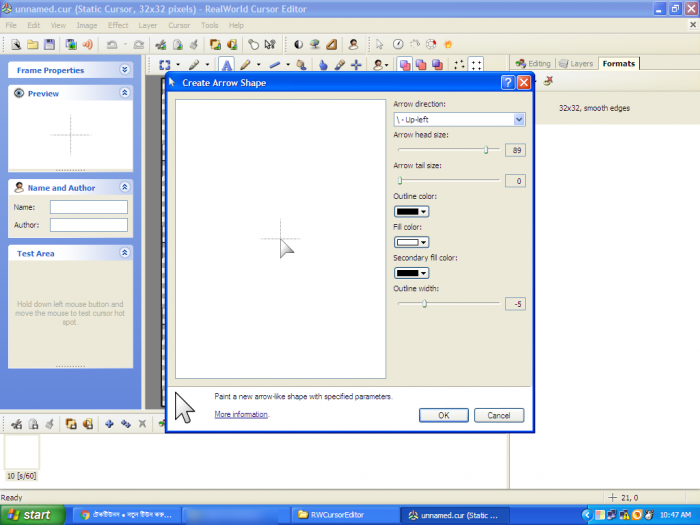700x525 pixels.
Task: Click the Name input field
Action: click(89, 207)
